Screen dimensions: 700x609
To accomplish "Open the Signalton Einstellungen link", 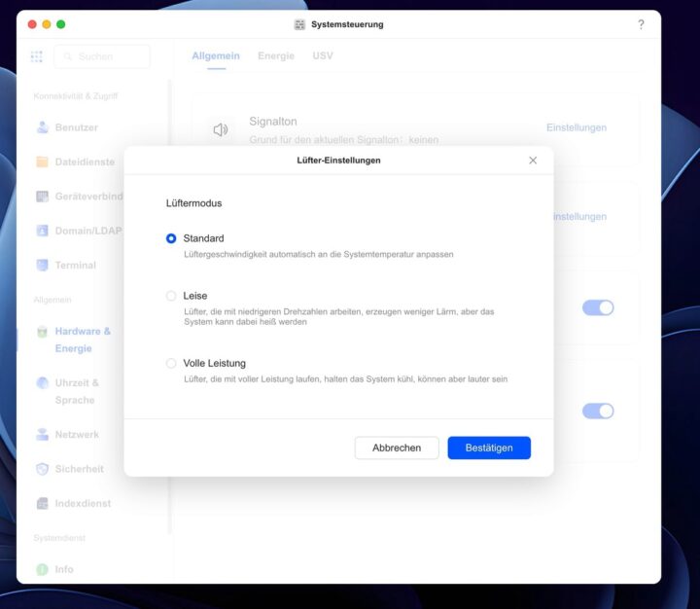I will click(576, 127).
